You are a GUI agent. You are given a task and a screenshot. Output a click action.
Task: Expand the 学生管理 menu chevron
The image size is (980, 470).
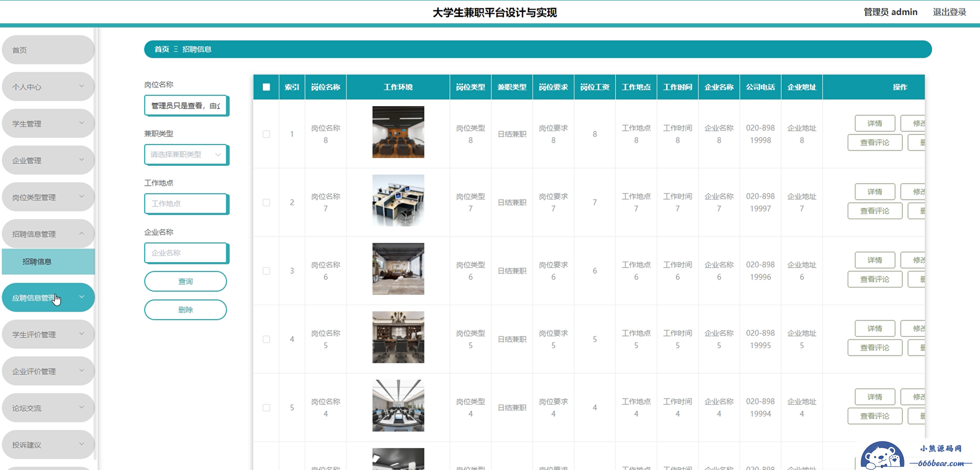[81, 123]
